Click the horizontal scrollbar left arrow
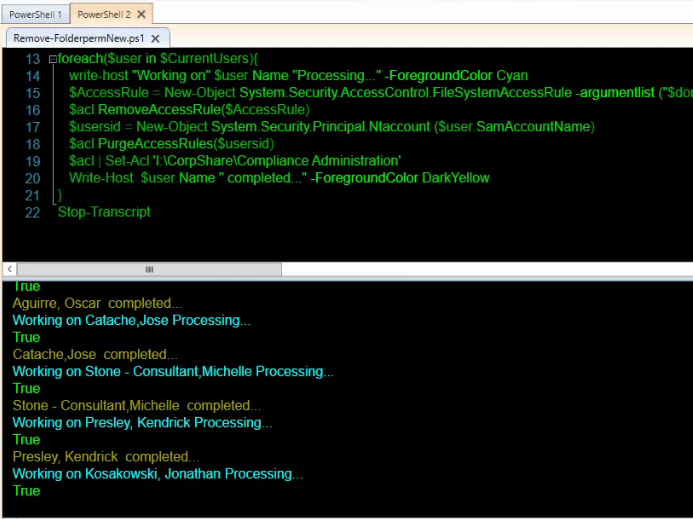This screenshot has height=519, width=693. tap(10, 270)
